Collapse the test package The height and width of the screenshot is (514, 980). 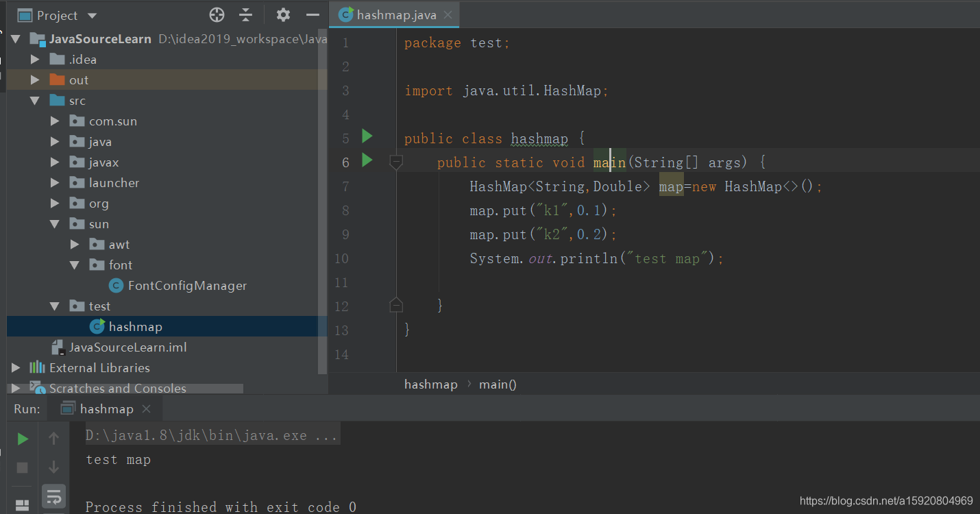tap(55, 306)
